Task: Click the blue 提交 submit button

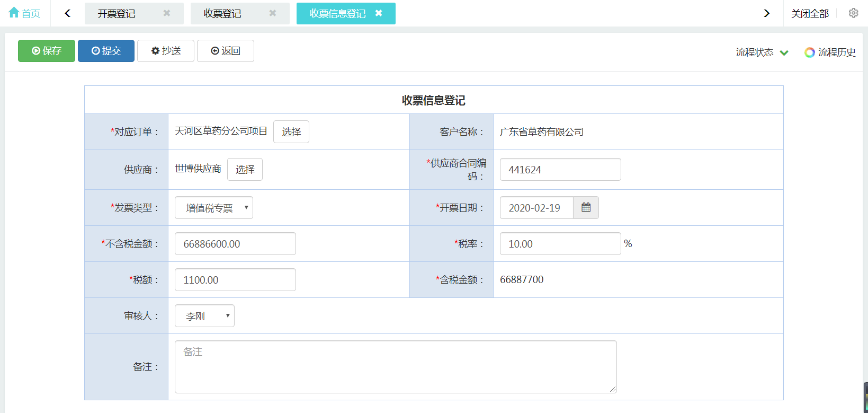Action: click(x=106, y=51)
